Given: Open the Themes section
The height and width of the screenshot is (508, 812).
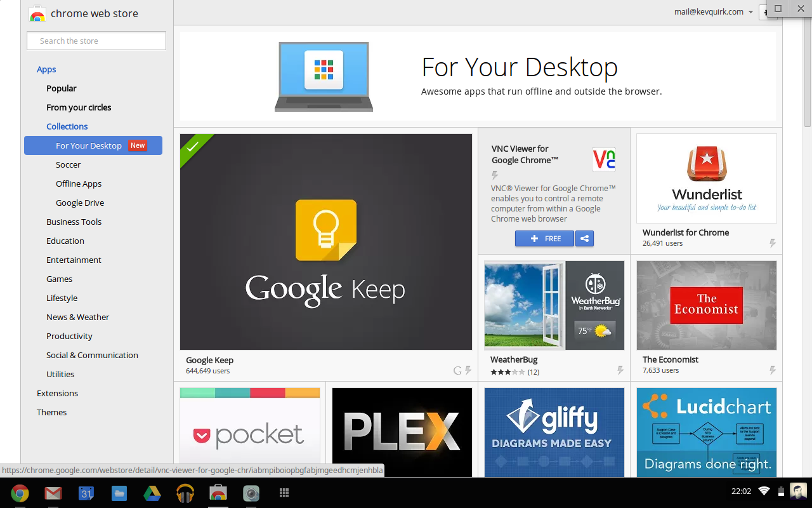Looking at the screenshot, I should coord(51,412).
